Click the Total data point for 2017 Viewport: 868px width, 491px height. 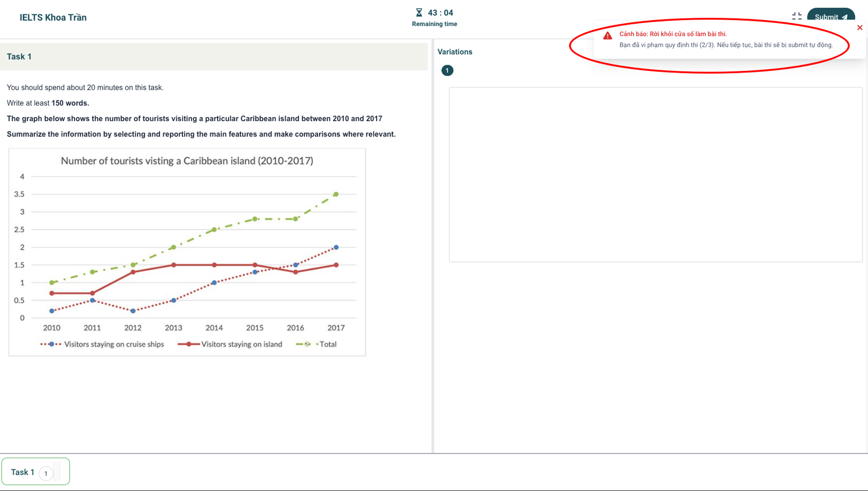click(336, 194)
